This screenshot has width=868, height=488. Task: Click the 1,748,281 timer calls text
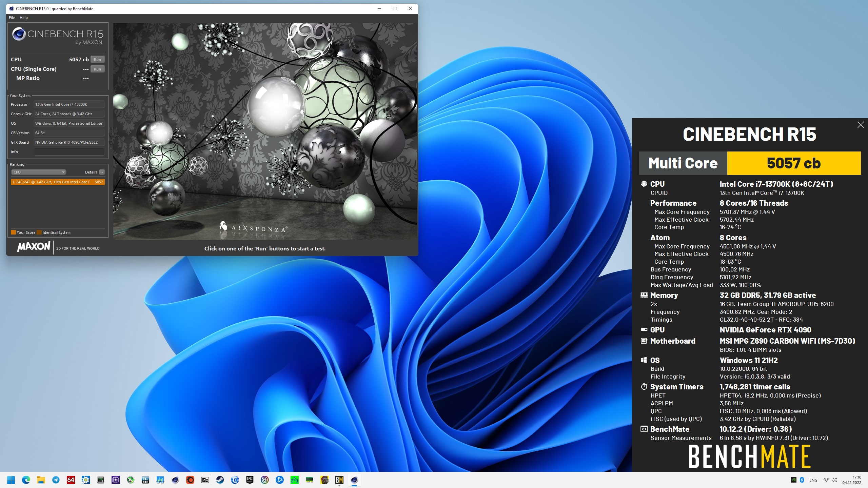tap(755, 387)
